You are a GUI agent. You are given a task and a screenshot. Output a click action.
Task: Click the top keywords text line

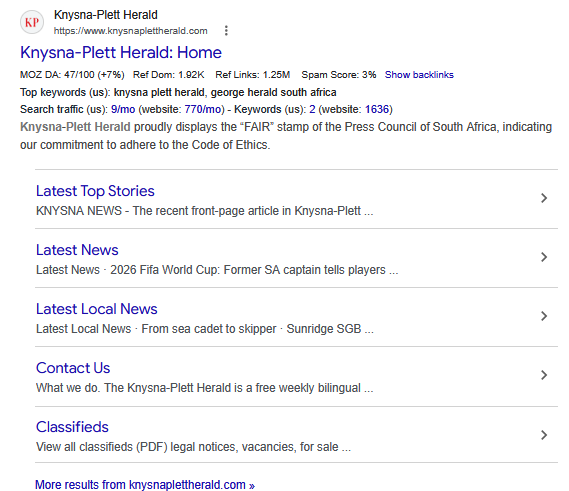click(x=178, y=92)
